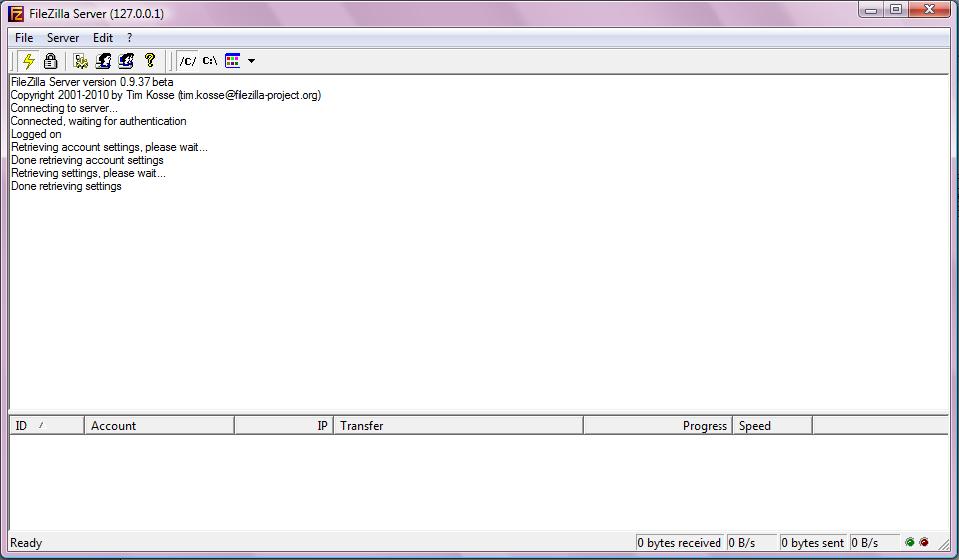This screenshot has height=560, width=959.
Task: Click the Progress column header
Action: point(657,426)
